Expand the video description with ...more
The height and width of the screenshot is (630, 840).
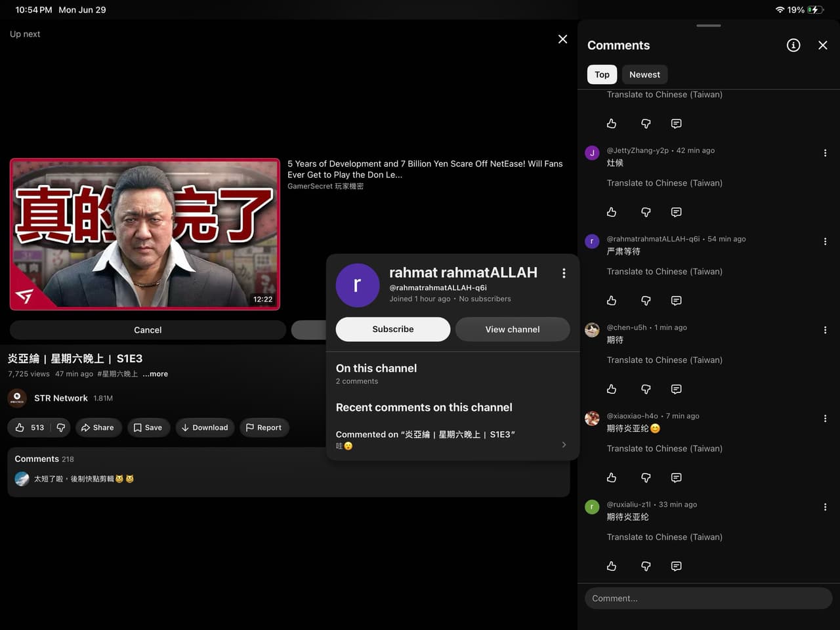[x=156, y=374]
